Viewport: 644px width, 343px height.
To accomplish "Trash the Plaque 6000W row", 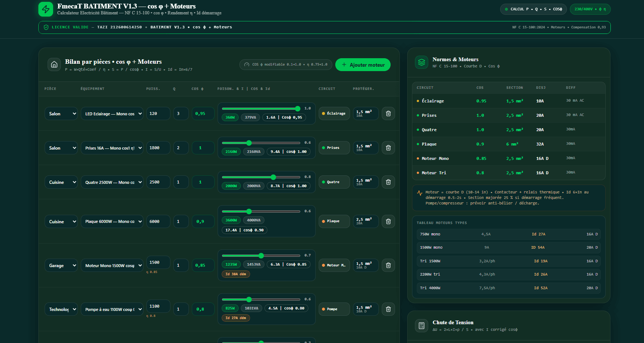I will coord(388,221).
